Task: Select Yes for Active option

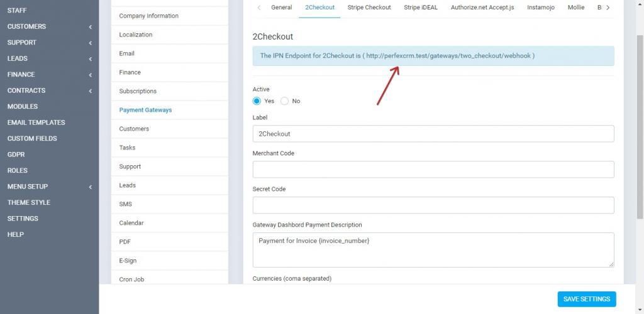Action: [257, 101]
